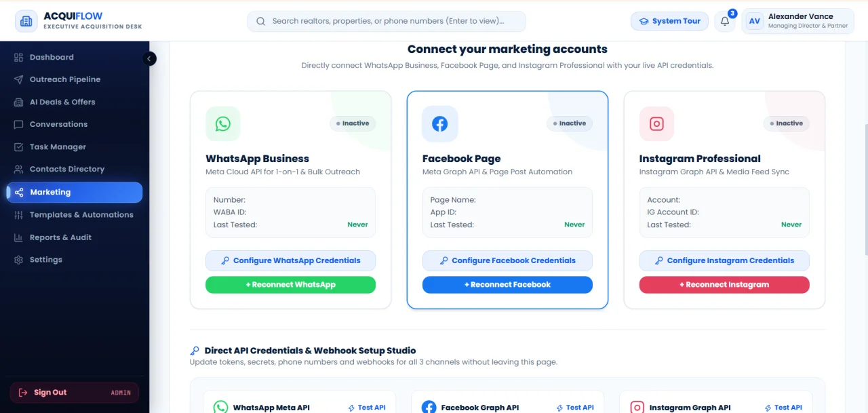This screenshot has width=868, height=413.
Task: Click Never value in Instagram Last Tested row
Action: tap(791, 224)
